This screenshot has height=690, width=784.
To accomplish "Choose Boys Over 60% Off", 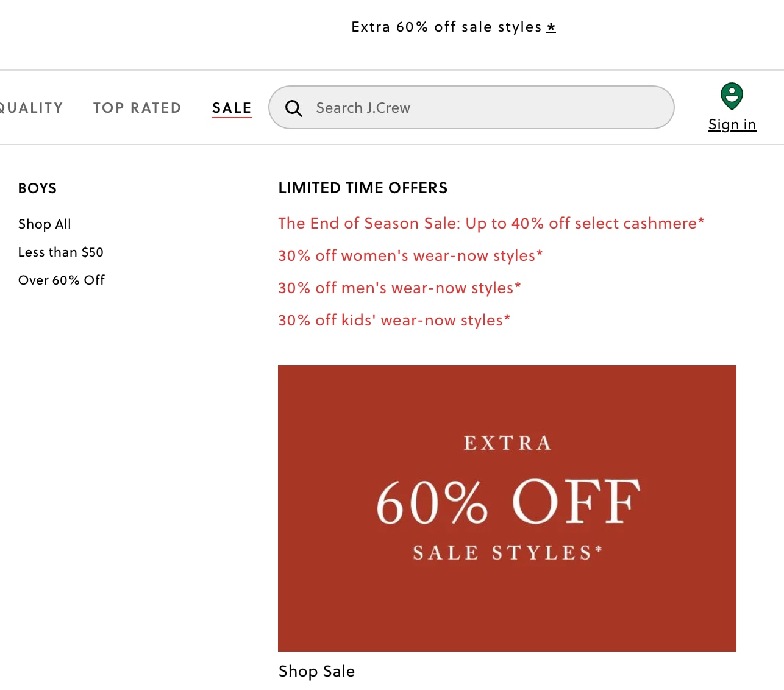I will coord(62,280).
